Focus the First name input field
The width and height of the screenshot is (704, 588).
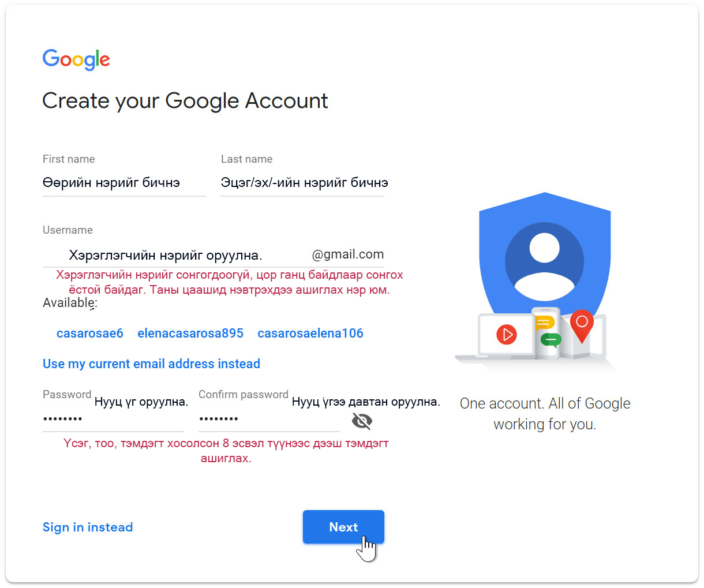click(x=124, y=183)
